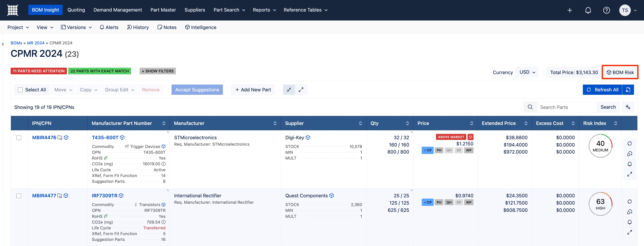644x246 pixels.
Task: Click the Search Parts input field
Action: (566, 107)
